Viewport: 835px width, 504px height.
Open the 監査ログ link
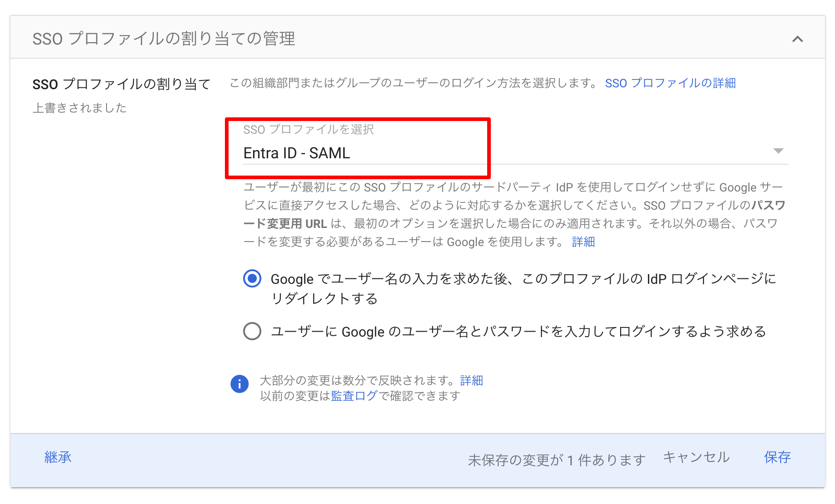tap(353, 396)
